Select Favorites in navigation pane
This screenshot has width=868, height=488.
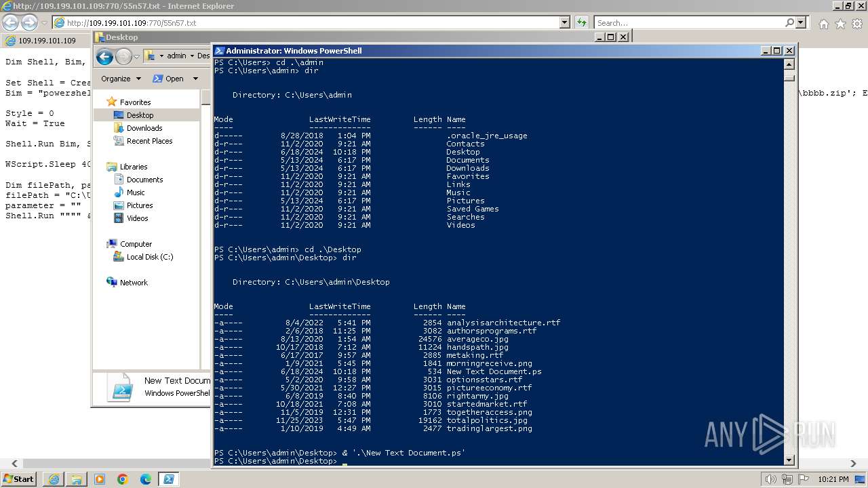135,102
